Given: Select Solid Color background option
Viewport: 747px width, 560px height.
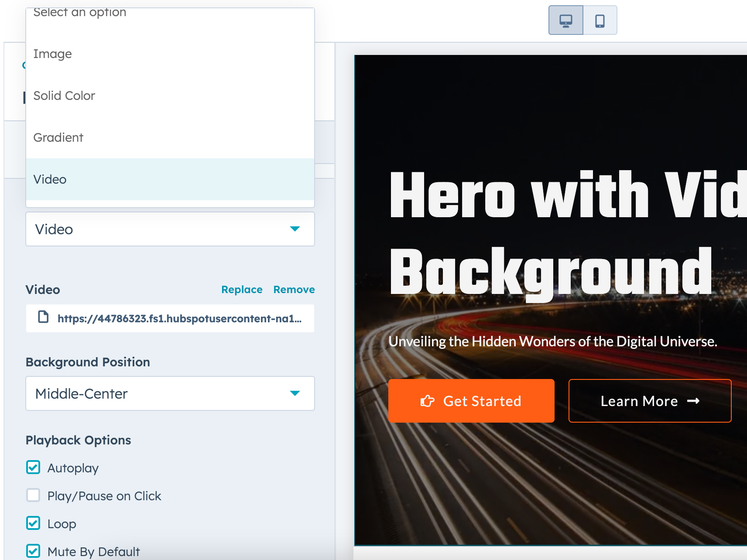Looking at the screenshot, I should coord(64,96).
